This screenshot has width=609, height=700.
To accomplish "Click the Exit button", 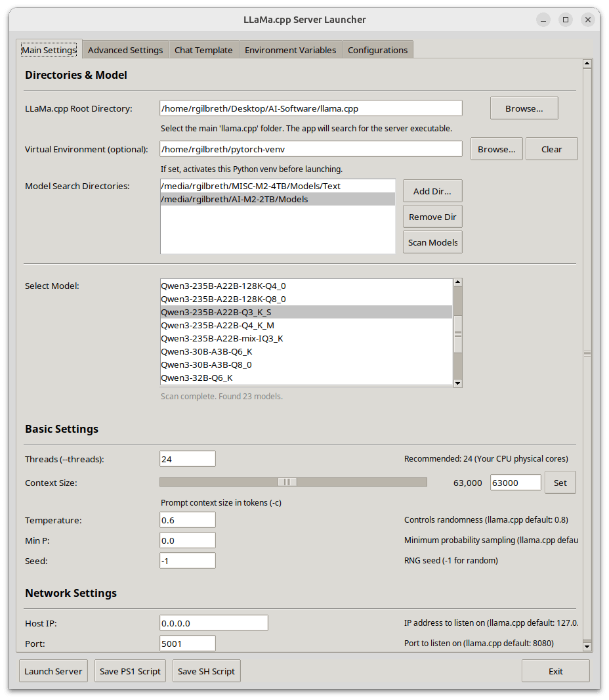I will click(x=555, y=671).
